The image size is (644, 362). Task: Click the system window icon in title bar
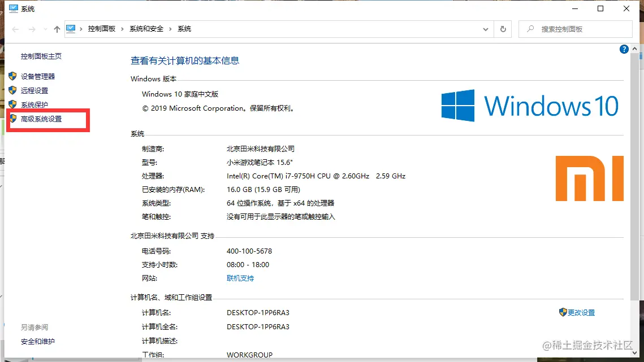pos(14,8)
